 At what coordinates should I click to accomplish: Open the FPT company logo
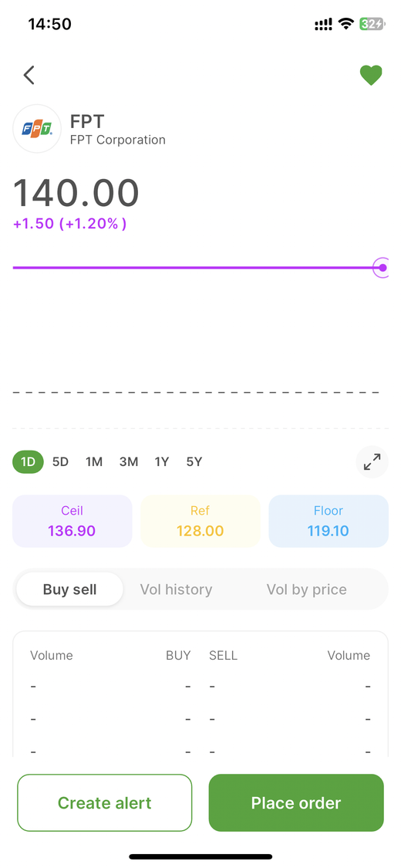(x=37, y=128)
